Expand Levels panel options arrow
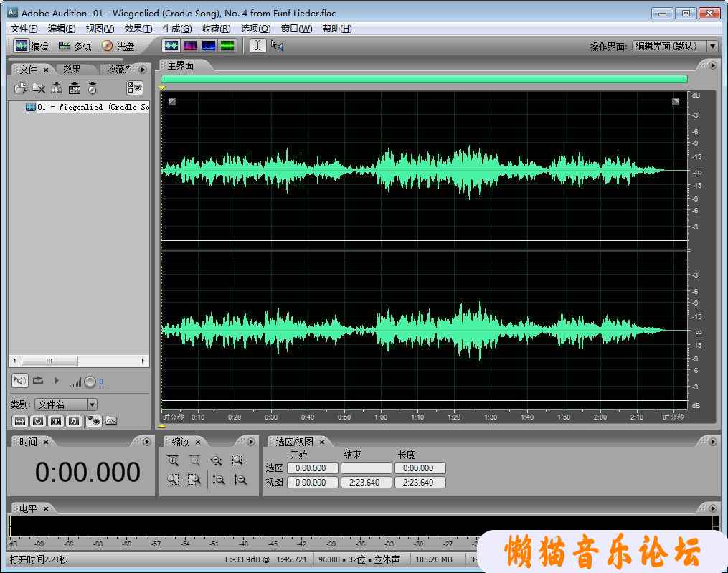The width and height of the screenshot is (728, 573). pyautogui.click(x=713, y=508)
